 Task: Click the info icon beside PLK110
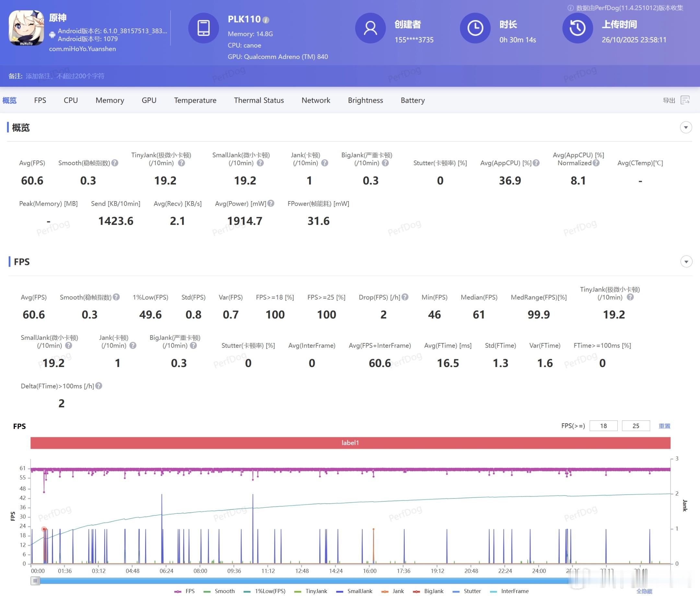(x=266, y=20)
